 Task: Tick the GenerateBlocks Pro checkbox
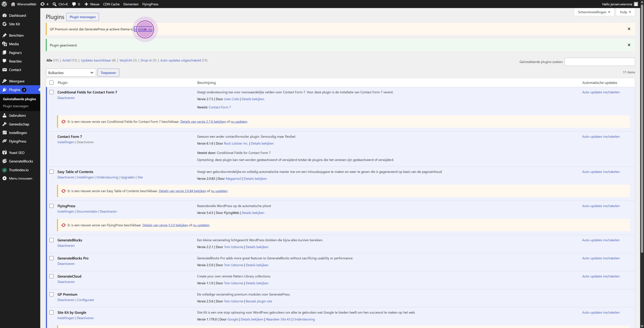click(x=52, y=258)
